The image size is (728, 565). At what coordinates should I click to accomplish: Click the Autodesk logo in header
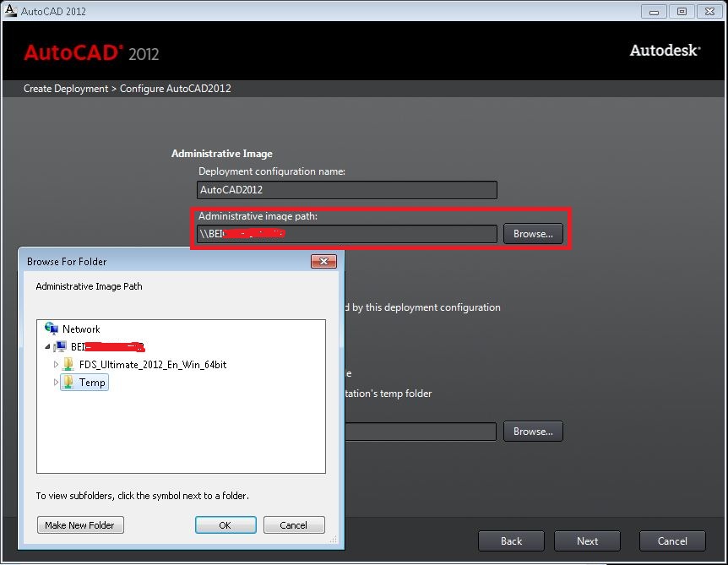pos(665,50)
